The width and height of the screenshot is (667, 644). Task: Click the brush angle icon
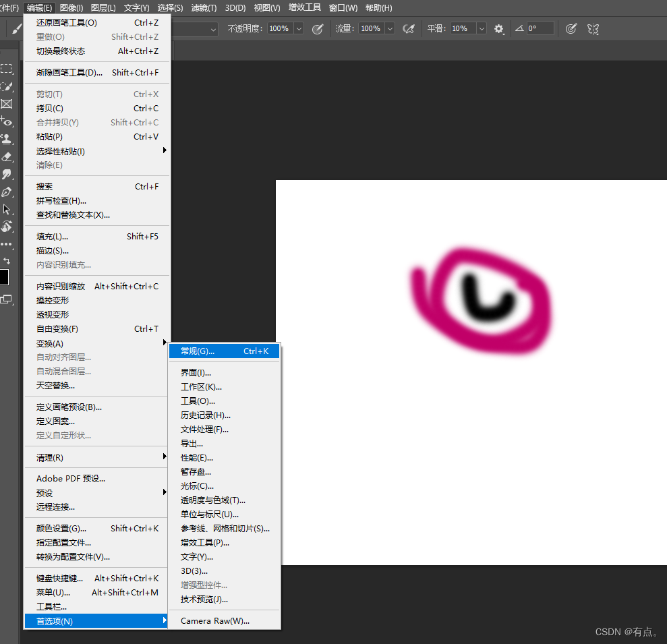click(x=519, y=28)
